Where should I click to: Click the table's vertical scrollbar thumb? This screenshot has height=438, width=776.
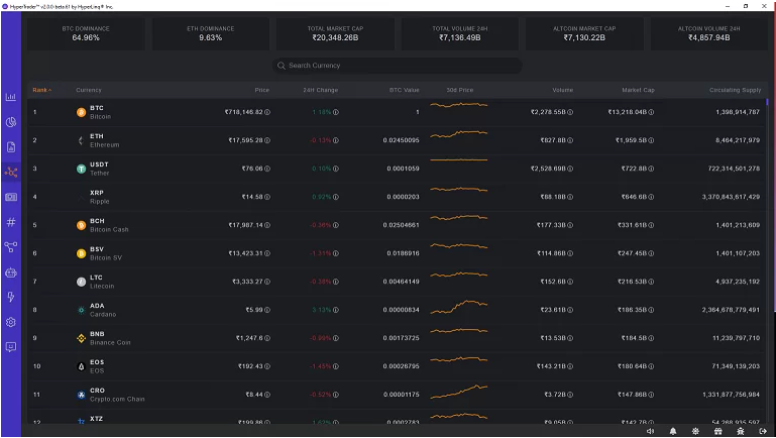coord(767,102)
